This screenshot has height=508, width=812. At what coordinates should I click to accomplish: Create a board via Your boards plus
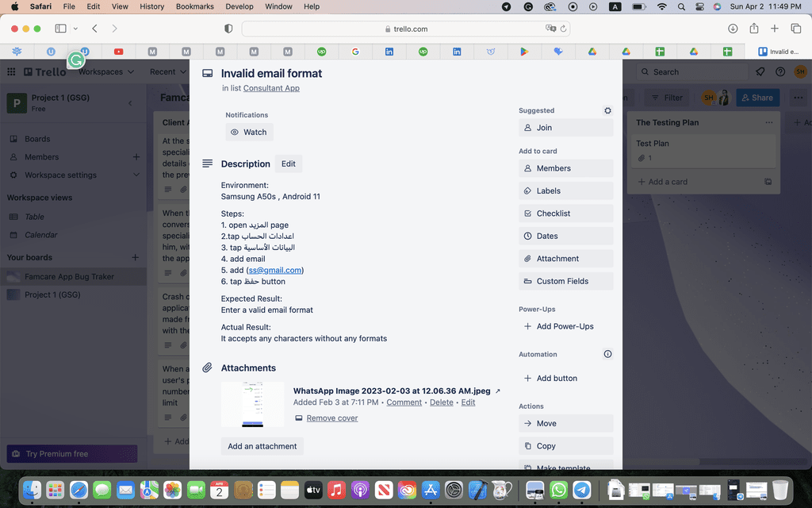tap(135, 258)
